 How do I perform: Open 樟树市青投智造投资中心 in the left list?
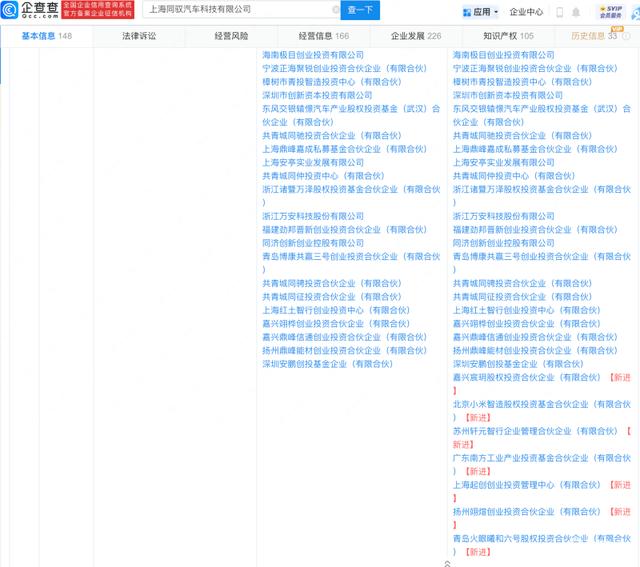(x=331, y=82)
